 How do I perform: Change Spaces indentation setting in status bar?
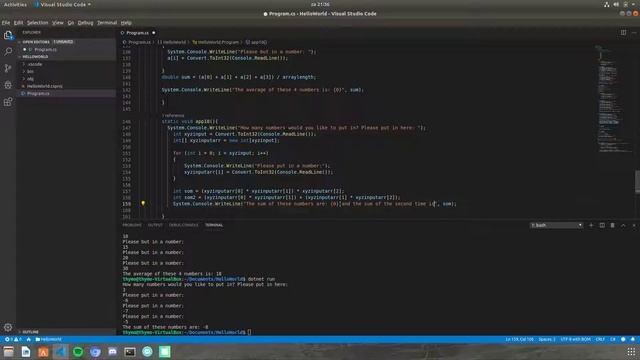tap(547, 339)
